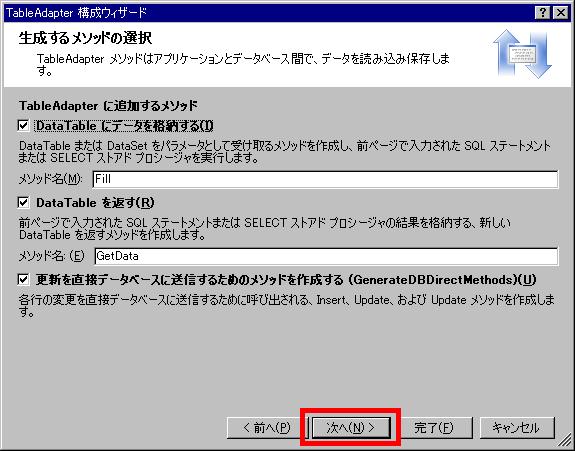575x451 pixels.
Task: Click into the GetData method name field
Action: point(326,256)
